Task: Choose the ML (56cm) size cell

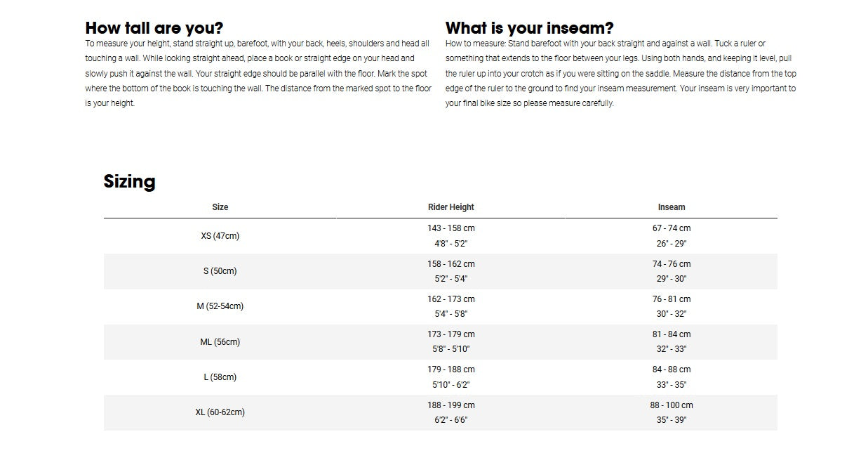Action: [220, 342]
